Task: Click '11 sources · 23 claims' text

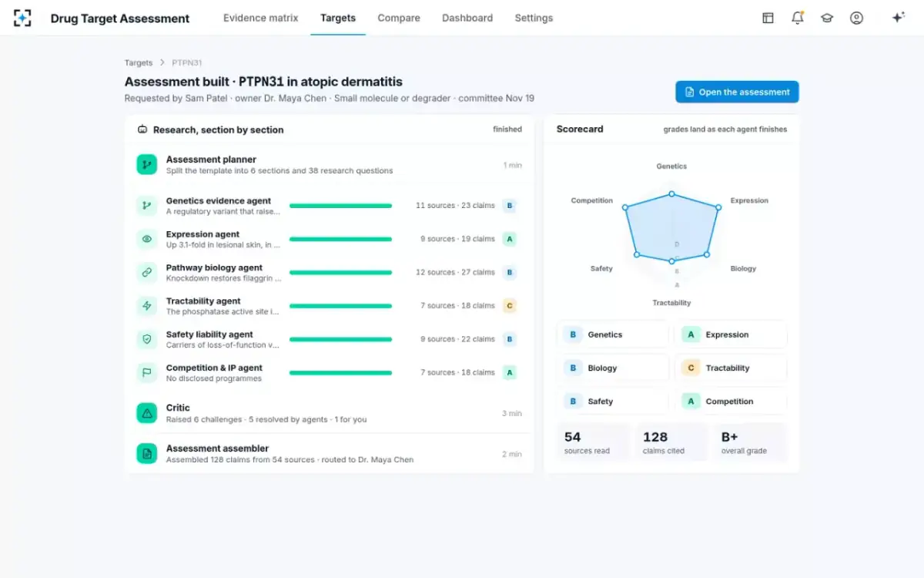Action: 455,206
